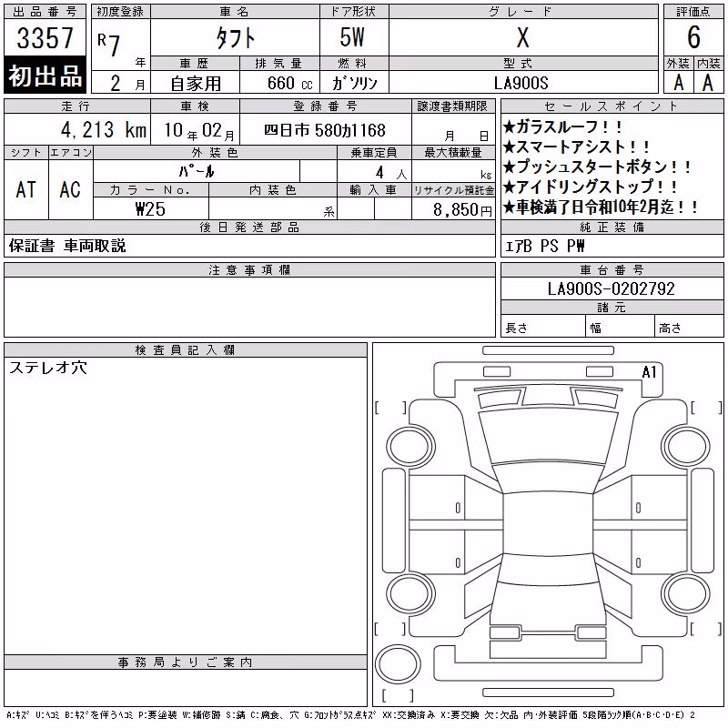Click the overall grade score 6
This screenshot has height=728, width=728.
(x=693, y=37)
